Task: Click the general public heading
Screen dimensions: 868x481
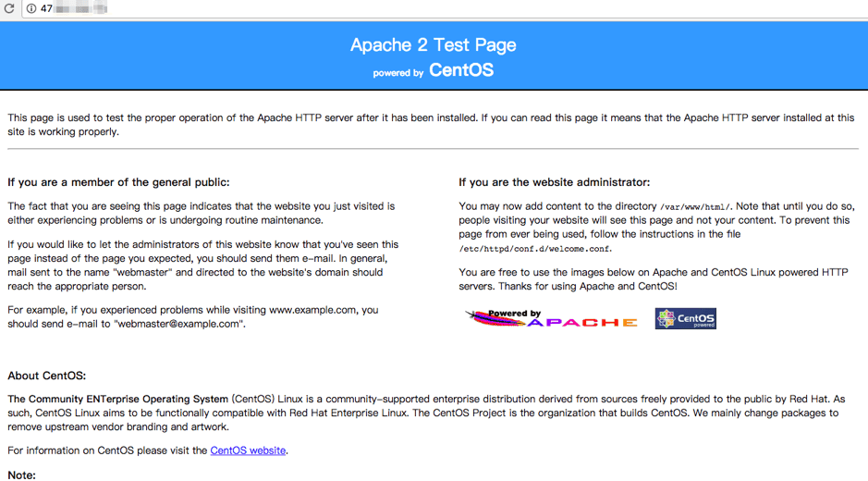Action: pyautogui.click(x=118, y=182)
